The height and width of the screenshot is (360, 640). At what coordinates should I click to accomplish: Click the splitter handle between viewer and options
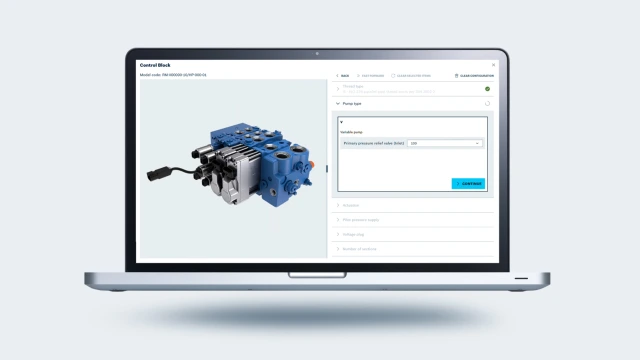[x=327, y=169]
